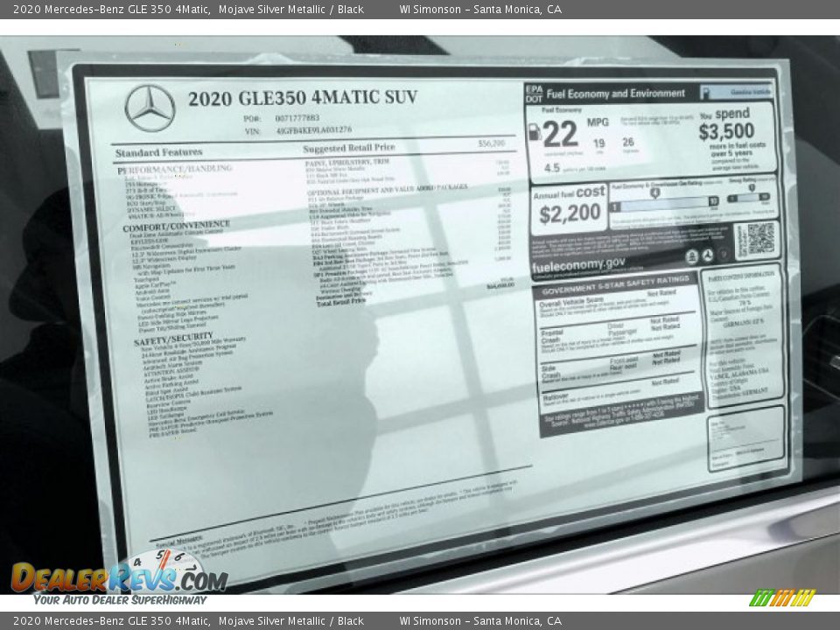840x630 pixels.
Task: Select the "$3,500" five-year fuel cost figure
Action: tap(726, 131)
